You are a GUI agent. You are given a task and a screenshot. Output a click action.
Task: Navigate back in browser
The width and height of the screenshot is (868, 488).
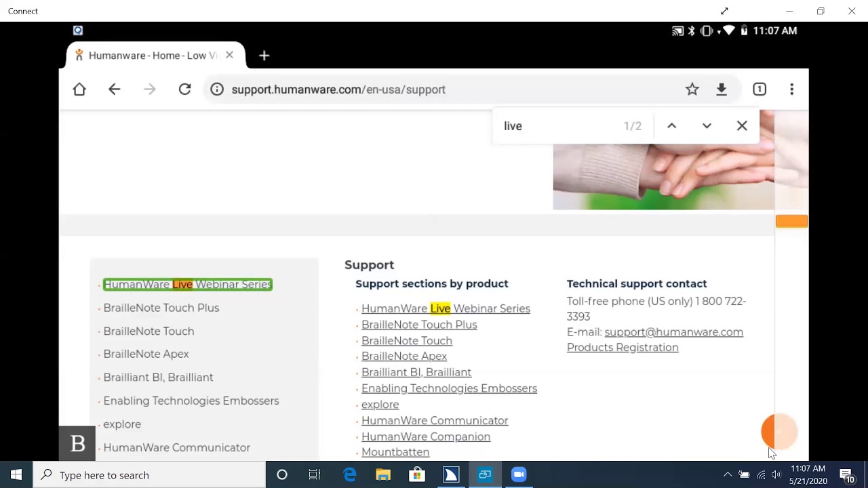coord(114,89)
